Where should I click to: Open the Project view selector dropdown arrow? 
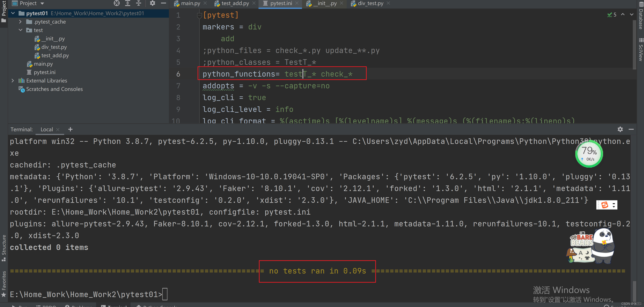(42, 3)
